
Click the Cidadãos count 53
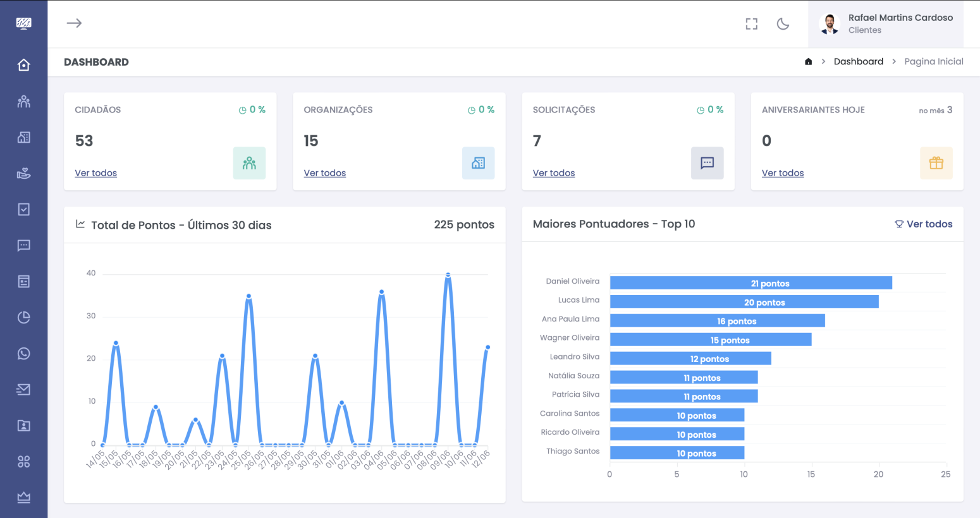tap(84, 141)
